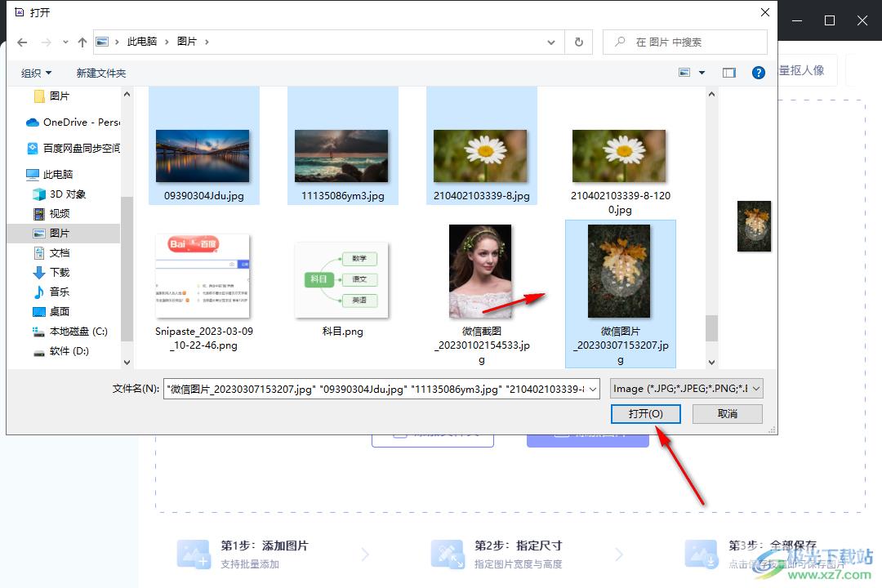This screenshot has width=882, height=588.
Task: Search in 图片 search box
Action: [x=684, y=42]
